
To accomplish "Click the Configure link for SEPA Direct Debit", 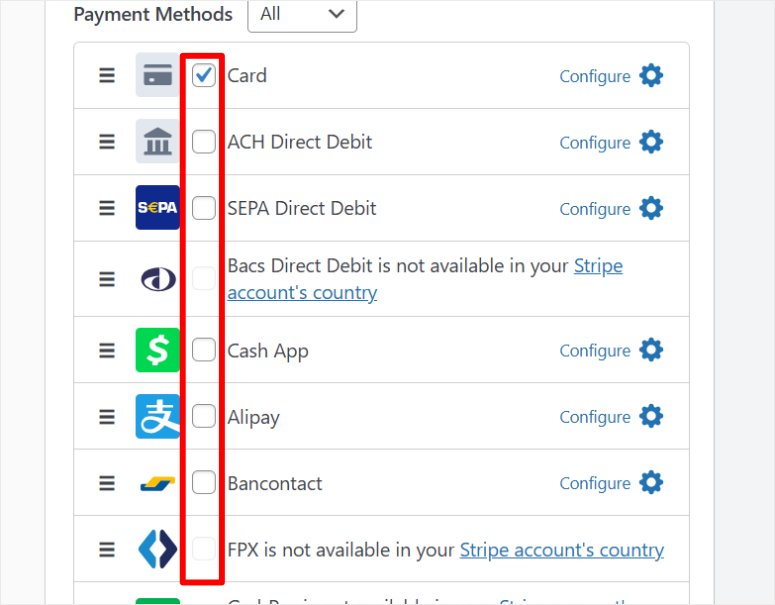I will [x=594, y=209].
